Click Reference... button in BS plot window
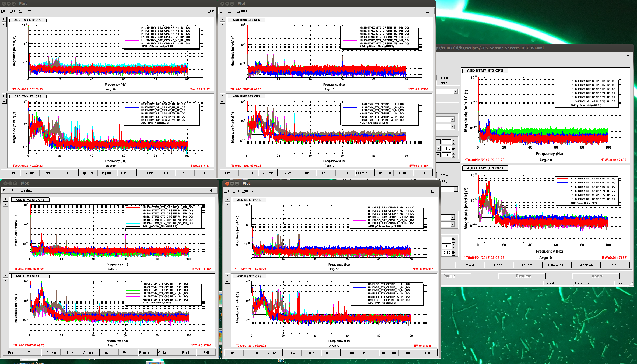Screen dimensions: 637x364 pos(370,353)
